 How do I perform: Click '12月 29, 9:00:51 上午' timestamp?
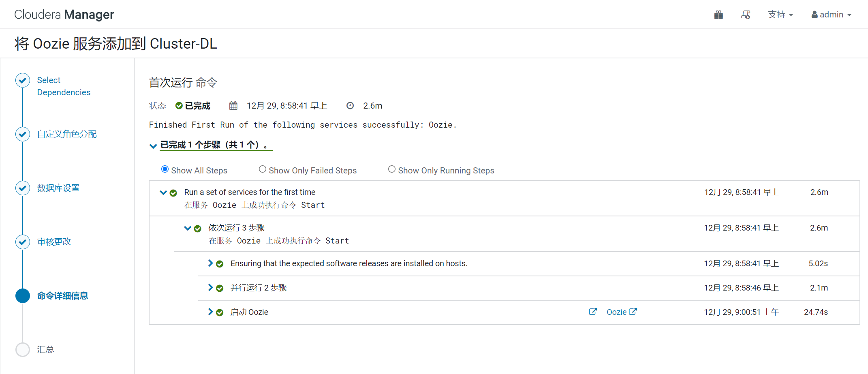(x=742, y=312)
